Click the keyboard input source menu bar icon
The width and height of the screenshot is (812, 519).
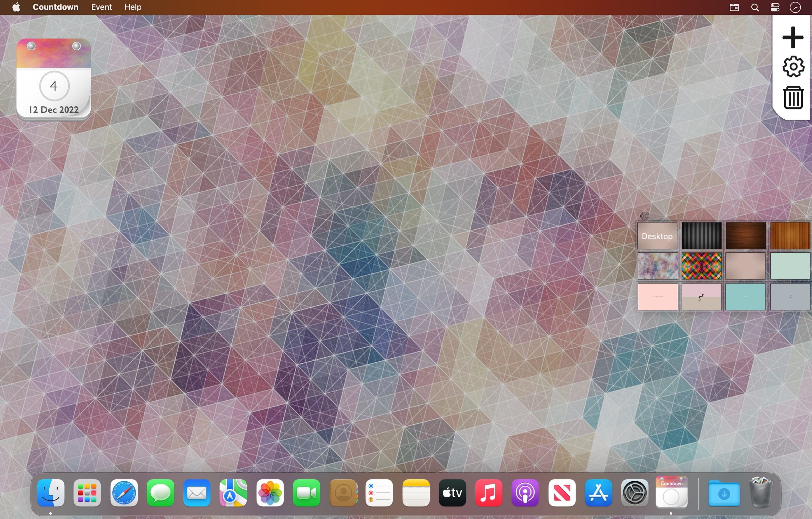click(734, 7)
